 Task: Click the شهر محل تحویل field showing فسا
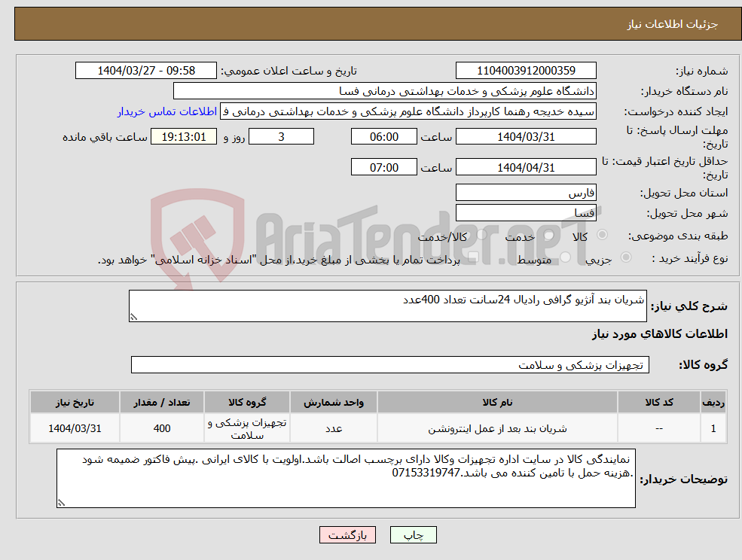525,212
